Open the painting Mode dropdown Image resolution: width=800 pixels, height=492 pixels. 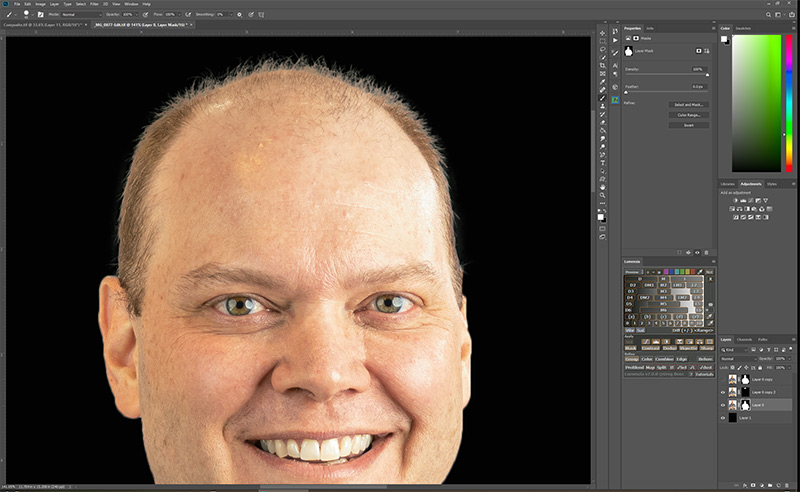click(82, 15)
